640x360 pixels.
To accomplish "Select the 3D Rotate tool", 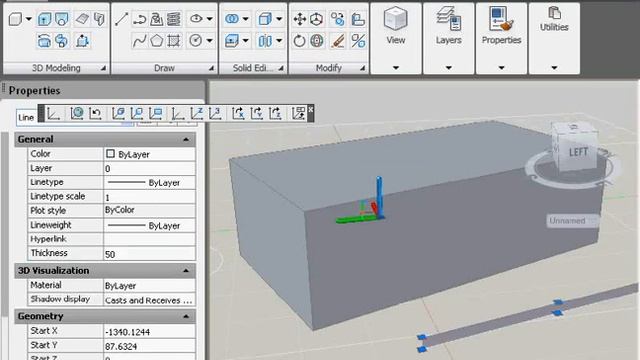I will [317, 40].
